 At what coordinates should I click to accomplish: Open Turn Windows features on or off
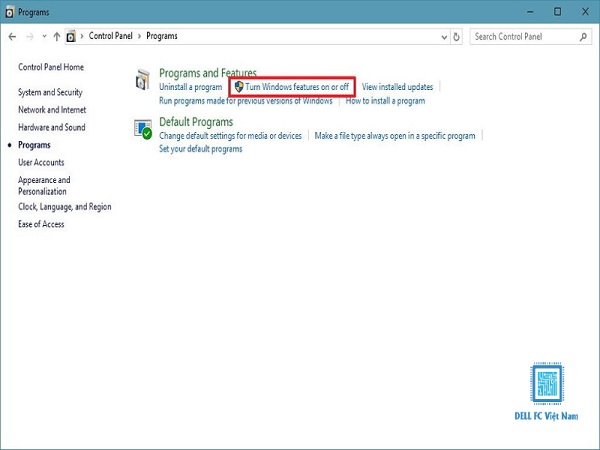[x=297, y=87]
